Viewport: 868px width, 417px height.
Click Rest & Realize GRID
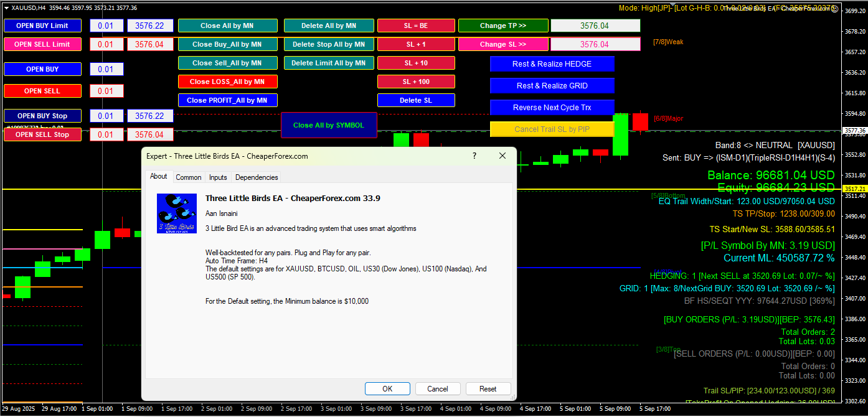click(552, 86)
